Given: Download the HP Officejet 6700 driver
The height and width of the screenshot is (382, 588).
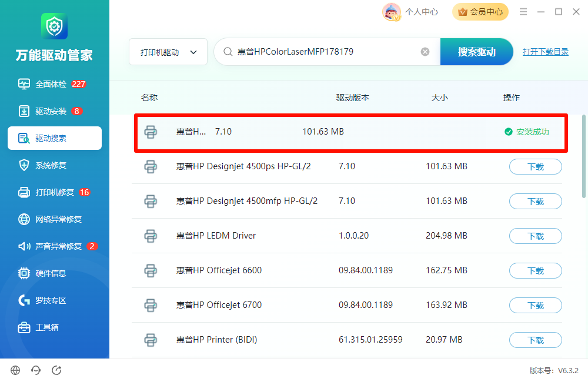Looking at the screenshot, I should pyautogui.click(x=536, y=305).
